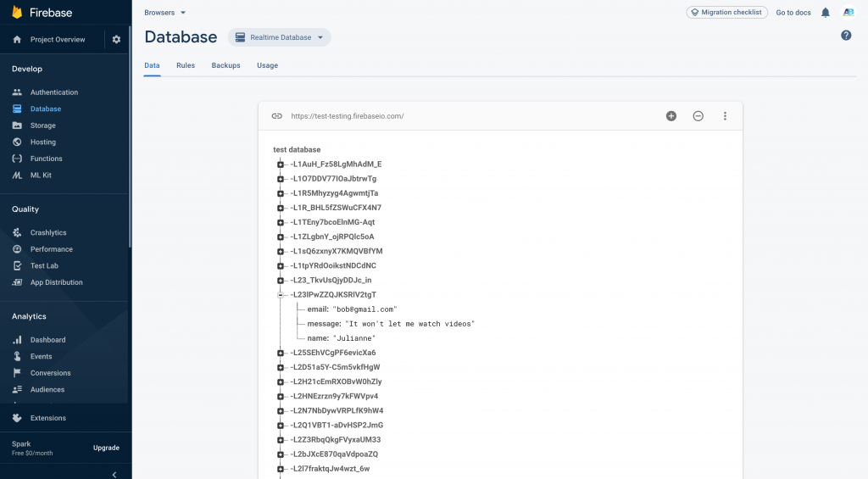Expand node -L1ZLgbnY_ojRPQlc5oA
The image size is (868, 479).
(281, 237)
